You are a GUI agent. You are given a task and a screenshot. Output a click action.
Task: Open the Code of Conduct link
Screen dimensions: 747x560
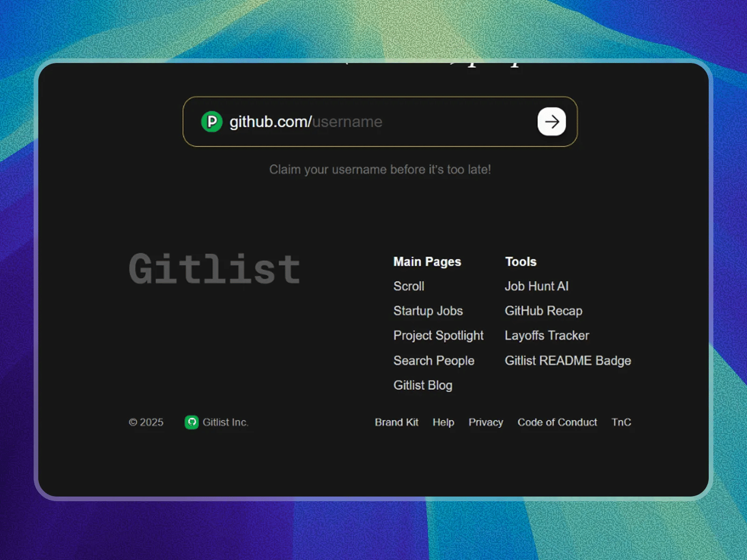[557, 422]
